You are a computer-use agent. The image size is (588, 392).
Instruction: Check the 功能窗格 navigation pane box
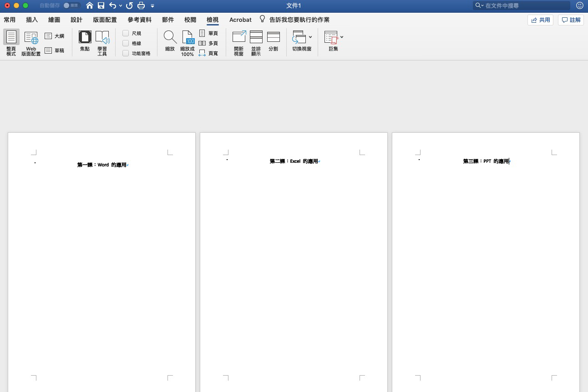[x=126, y=53]
